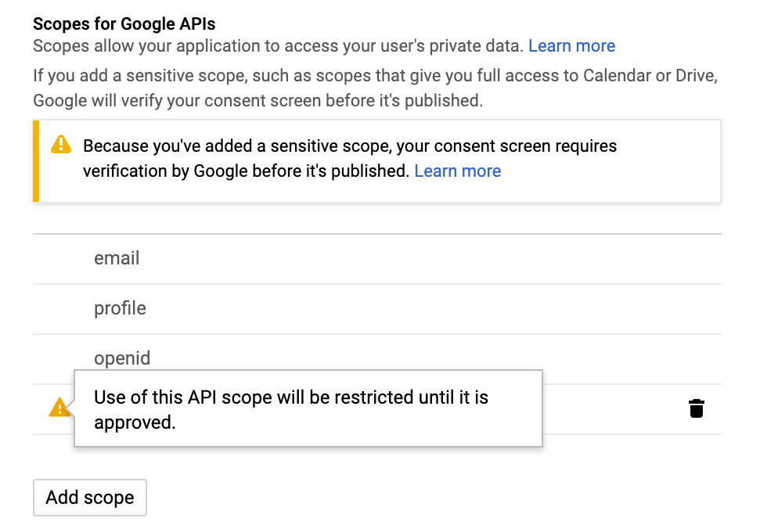Image resolution: width=778 pixels, height=532 pixels.
Task: Click the 'Add scope' button
Action: pos(89,497)
